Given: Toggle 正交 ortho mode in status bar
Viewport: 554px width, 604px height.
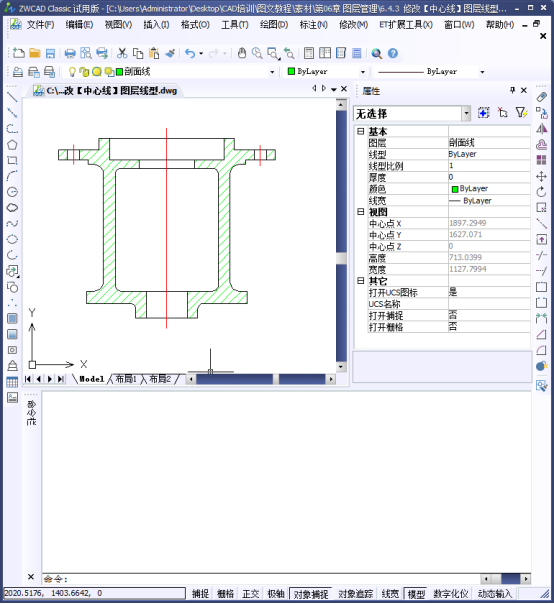Looking at the screenshot, I should (x=250, y=594).
